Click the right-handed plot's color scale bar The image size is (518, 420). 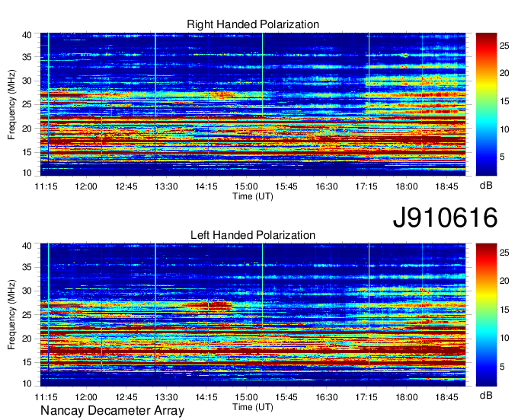pyautogui.click(x=486, y=104)
